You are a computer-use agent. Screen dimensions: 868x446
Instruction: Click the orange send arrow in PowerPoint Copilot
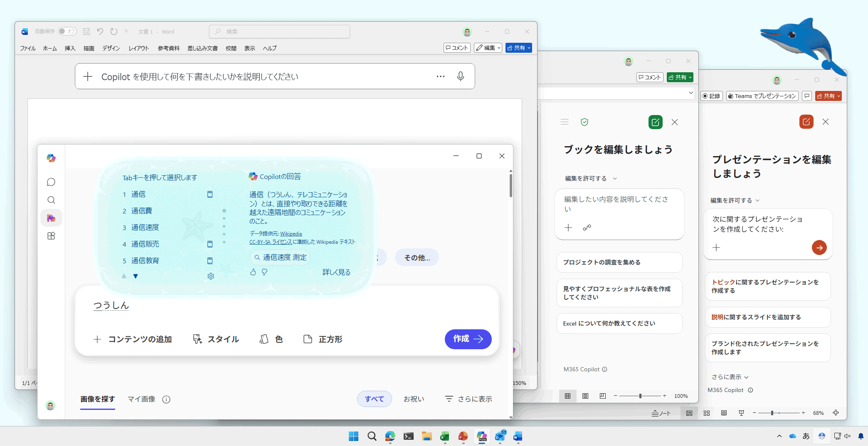pos(819,248)
